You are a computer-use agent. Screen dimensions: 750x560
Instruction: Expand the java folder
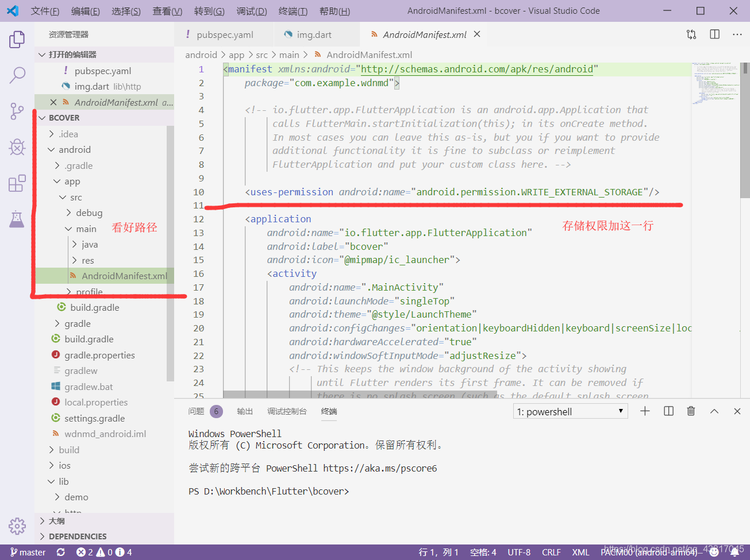pyautogui.click(x=75, y=244)
